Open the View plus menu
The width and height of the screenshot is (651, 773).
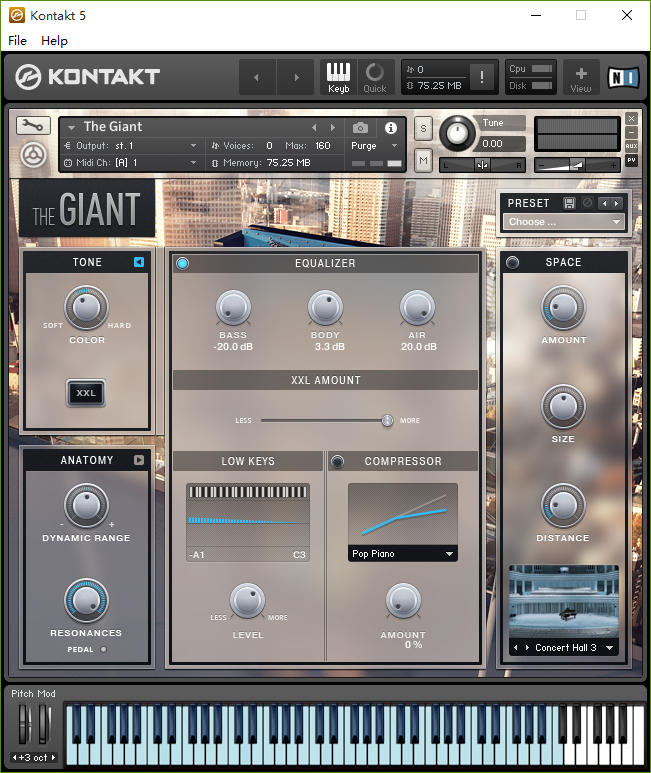581,77
